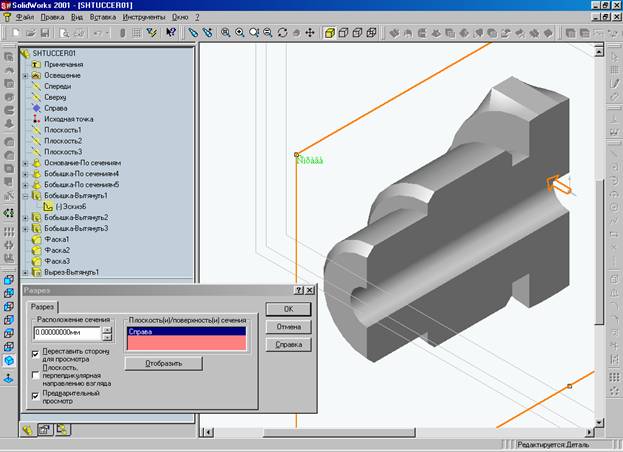This screenshot has width=623, height=452.
Task: Click the context Help arrow icon
Action: click(x=171, y=33)
